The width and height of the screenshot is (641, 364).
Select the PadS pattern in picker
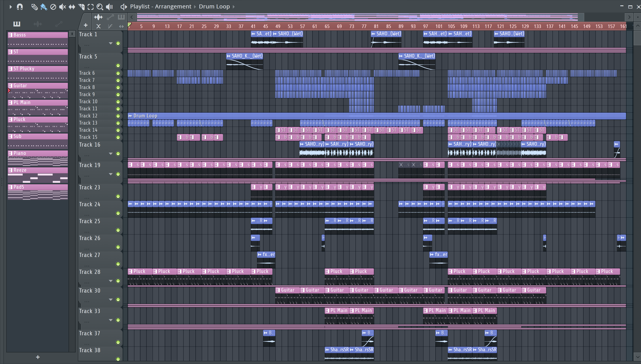click(38, 192)
